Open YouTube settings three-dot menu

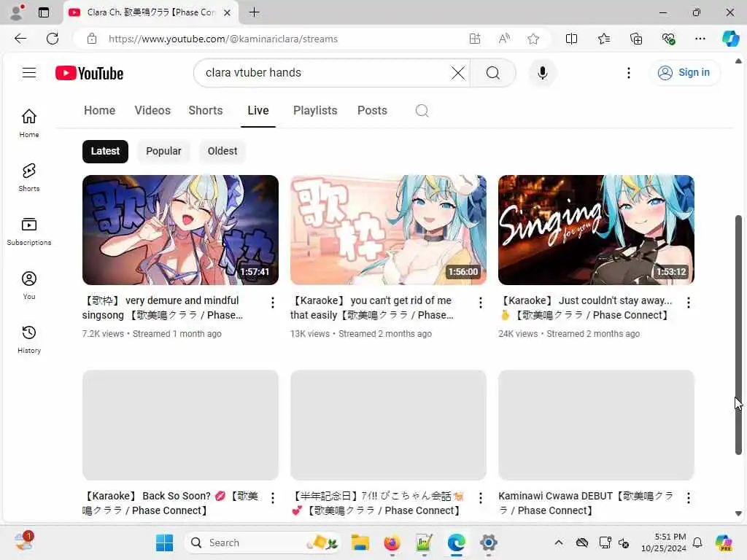point(628,73)
